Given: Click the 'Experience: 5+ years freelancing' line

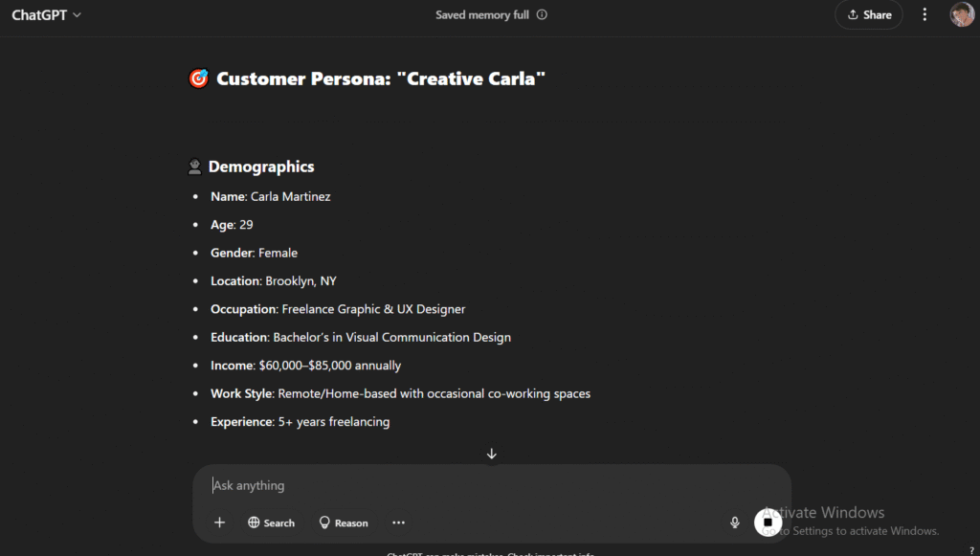Looking at the screenshot, I should coord(300,422).
